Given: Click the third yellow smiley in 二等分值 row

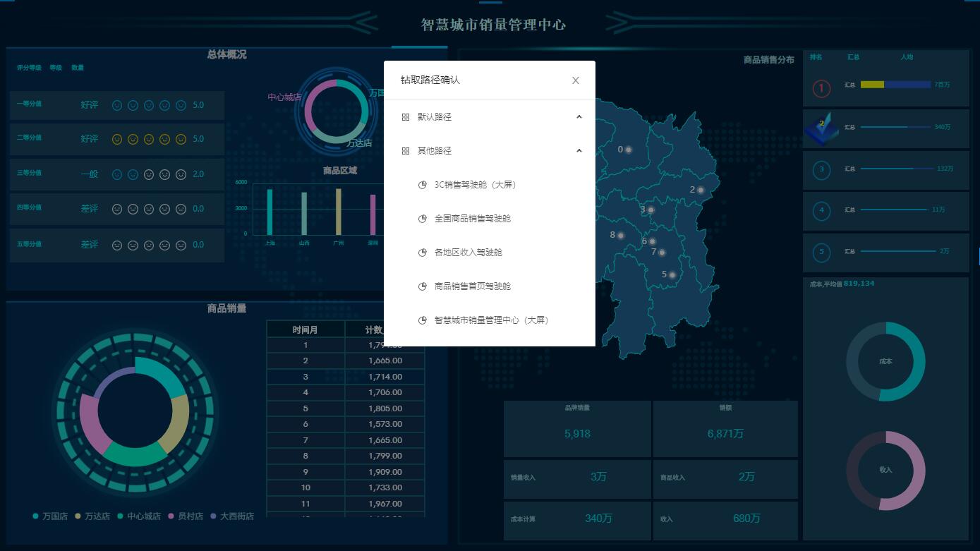Looking at the screenshot, I should (149, 139).
